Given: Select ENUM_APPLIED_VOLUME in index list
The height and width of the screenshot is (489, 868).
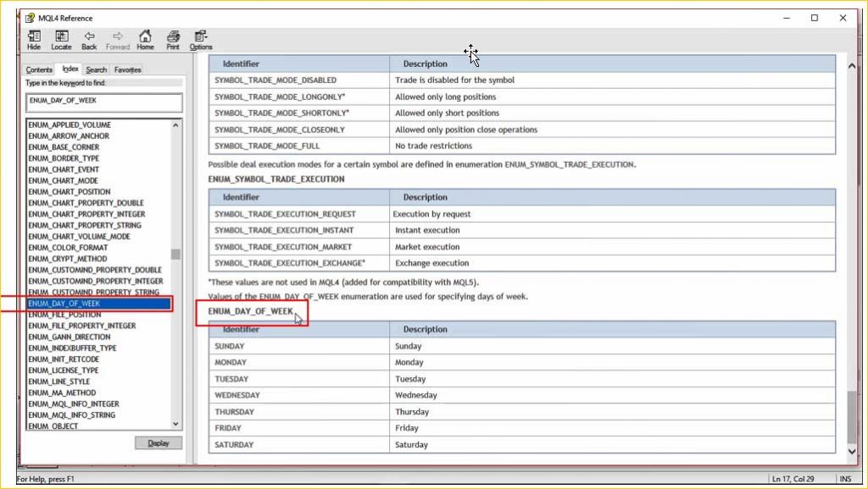Looking at the screenshot, I should pyautogui.click(x=70, y=125).
